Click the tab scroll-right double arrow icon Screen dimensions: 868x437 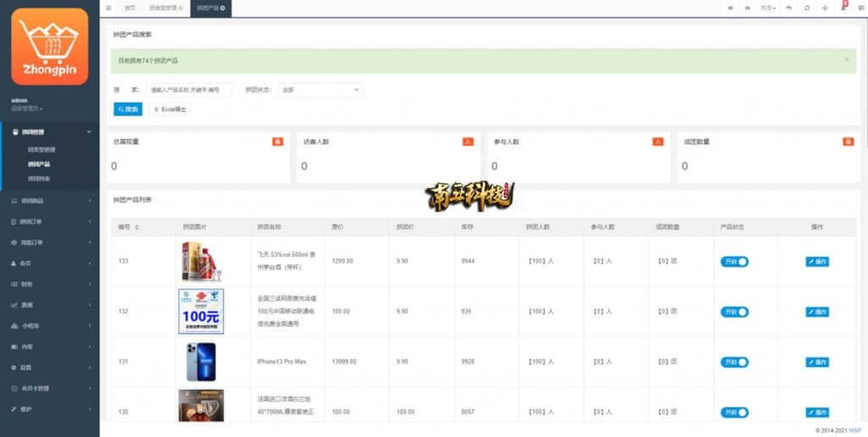pyautogui.click(x=748, y=8)
